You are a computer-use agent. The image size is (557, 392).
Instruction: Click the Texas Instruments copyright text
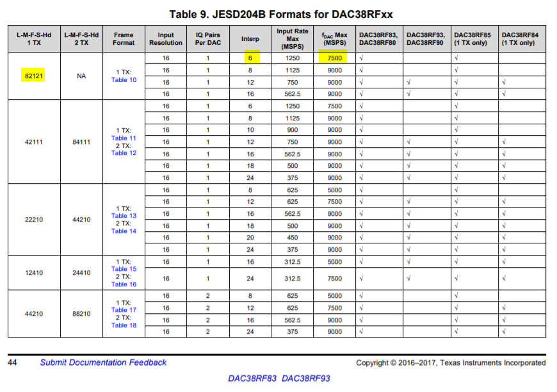(x=451, y=363)
